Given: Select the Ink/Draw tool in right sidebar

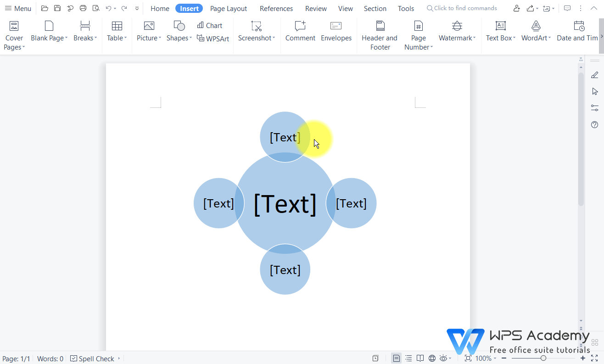Looking at the screenshot, I should click(x=594, y=74).
